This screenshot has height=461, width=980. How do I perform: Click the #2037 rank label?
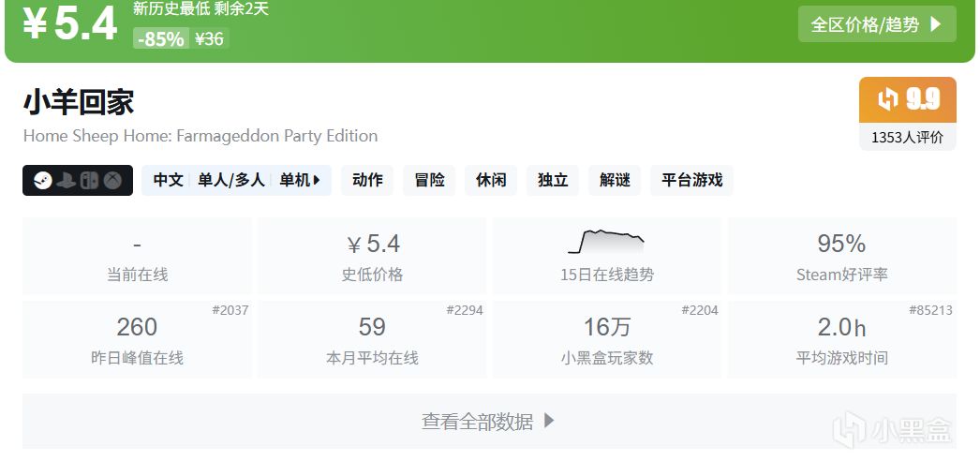pyautogui.click(x=230, y=310)
